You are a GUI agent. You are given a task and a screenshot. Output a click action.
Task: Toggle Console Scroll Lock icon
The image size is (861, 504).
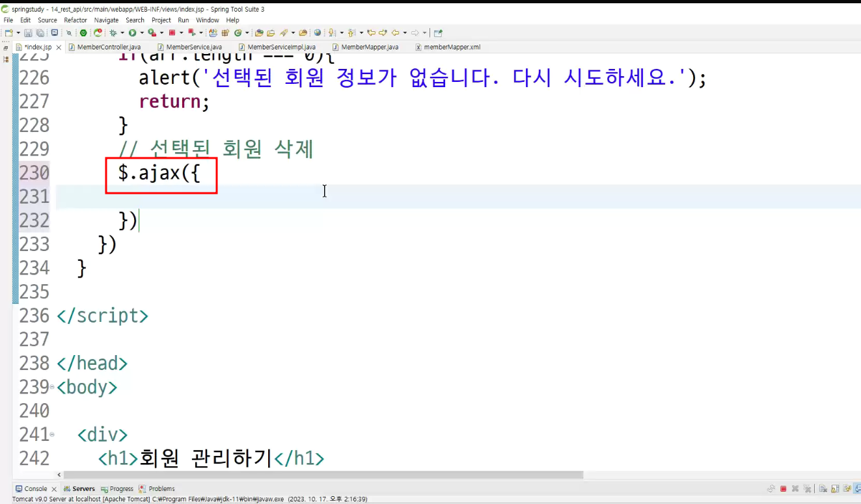pos(835,488)
